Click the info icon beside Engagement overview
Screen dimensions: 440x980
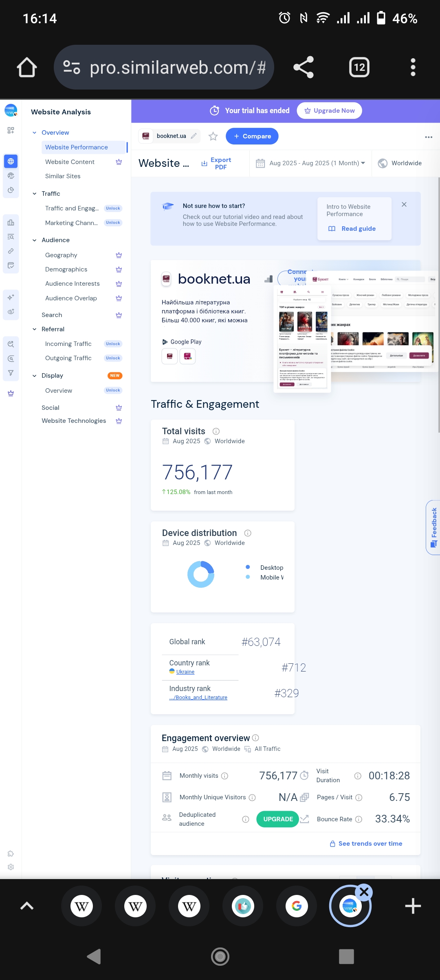click(x=255, y=737)
